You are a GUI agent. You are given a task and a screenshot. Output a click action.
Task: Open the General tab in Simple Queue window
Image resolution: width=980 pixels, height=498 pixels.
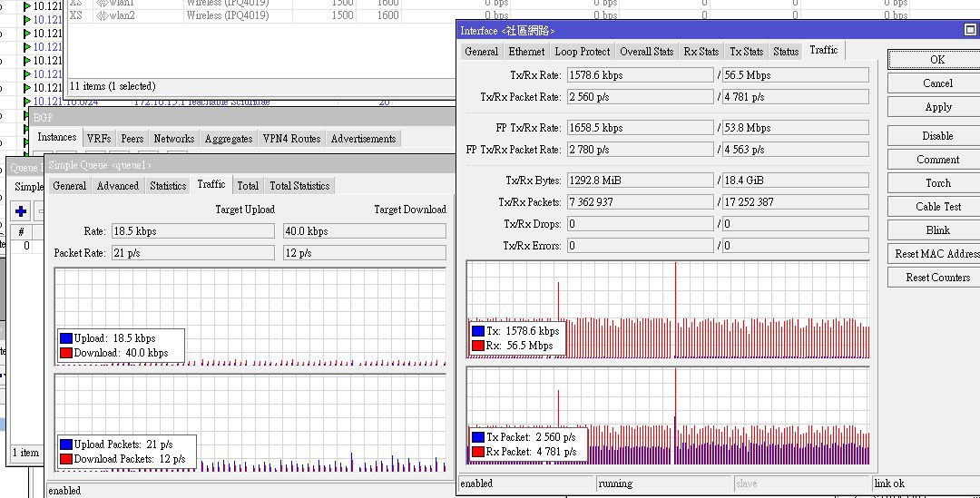tap(69, 186)
